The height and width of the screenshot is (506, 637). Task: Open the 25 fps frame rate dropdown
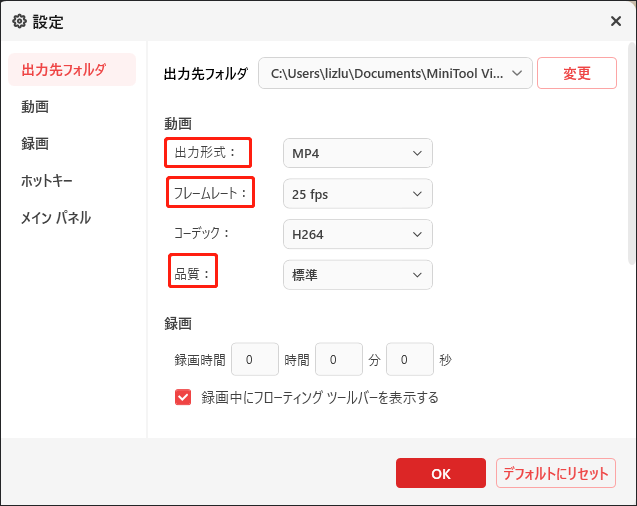point(358,194)
